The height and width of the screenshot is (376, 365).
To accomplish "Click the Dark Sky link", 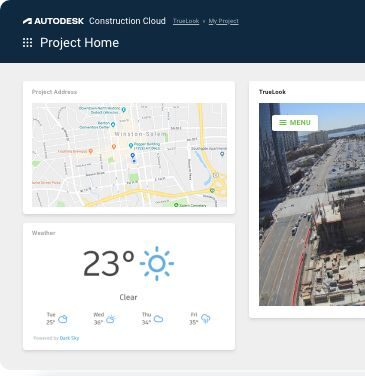I will (x=69, y=338).
